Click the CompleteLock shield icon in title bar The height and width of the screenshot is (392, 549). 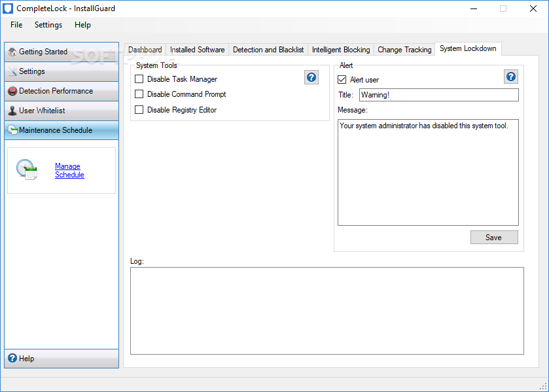8,9
